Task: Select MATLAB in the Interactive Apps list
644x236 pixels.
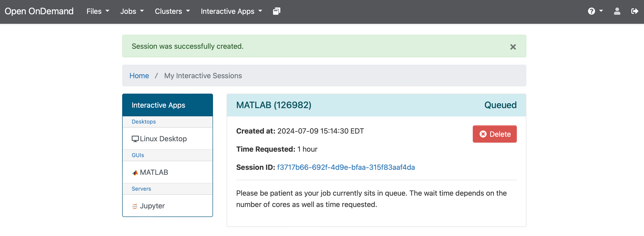Action: (x=168, y=172)
